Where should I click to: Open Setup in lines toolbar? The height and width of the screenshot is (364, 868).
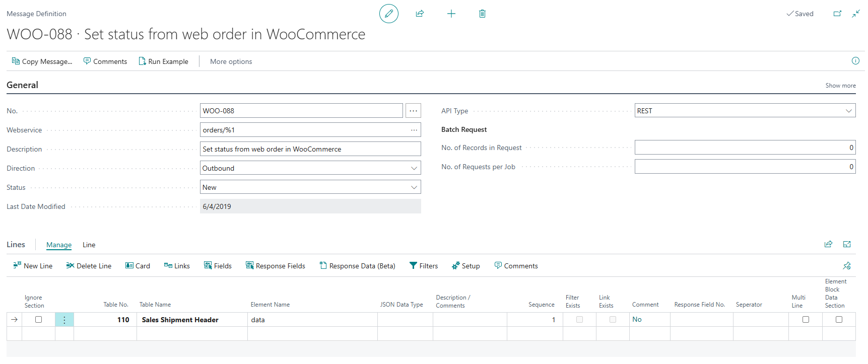click(466, 266)
